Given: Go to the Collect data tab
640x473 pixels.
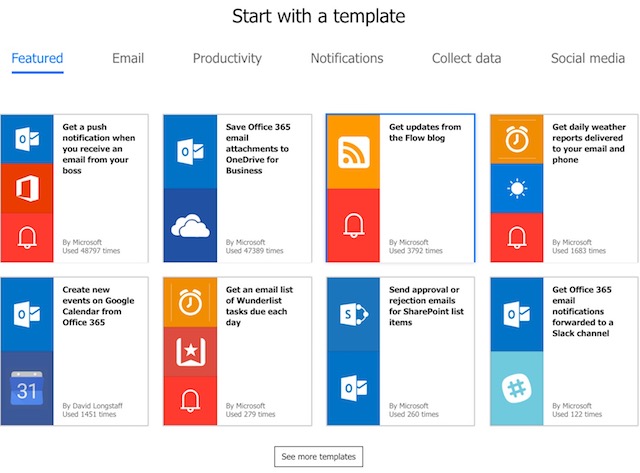Looking at the screenshot, I should pyautogui.click(x=466, y=58).
